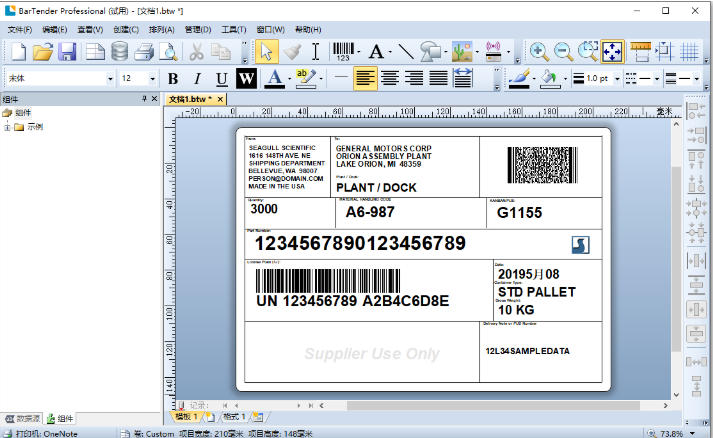Toggle Underline formatting
The image size is (713, 438).
coord(221,78)
